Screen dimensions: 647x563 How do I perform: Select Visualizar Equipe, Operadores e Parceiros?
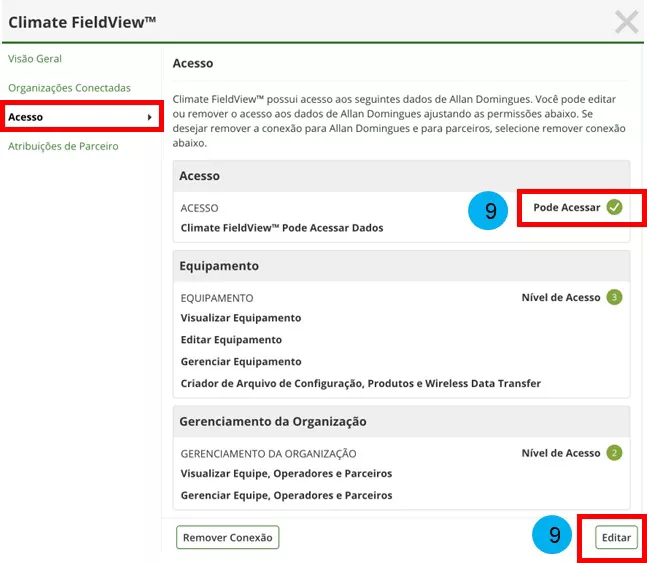click(286, 474)
